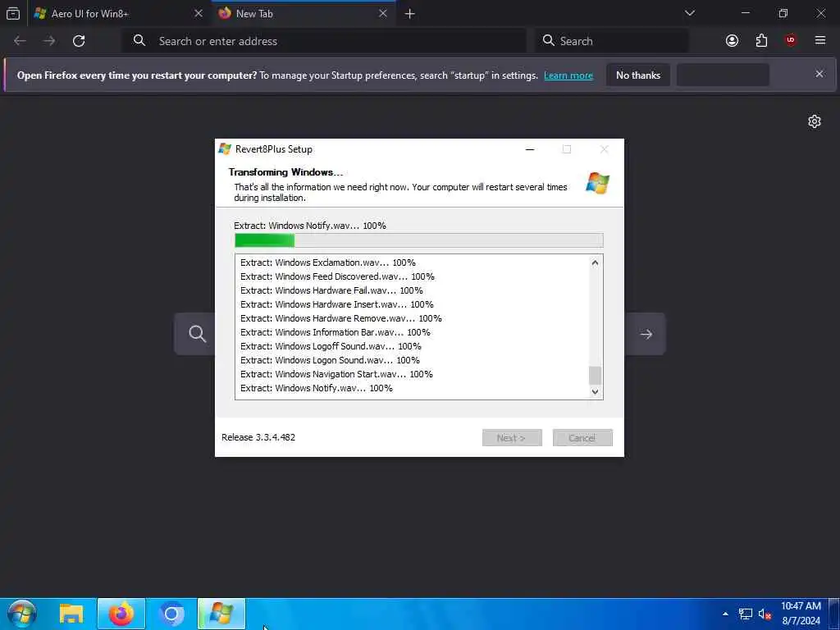This screenshot has height=630, width=840.
Task: Close the Aero UI for Win8+ tab
Action: pyautogui.click(x=199, y=13)
